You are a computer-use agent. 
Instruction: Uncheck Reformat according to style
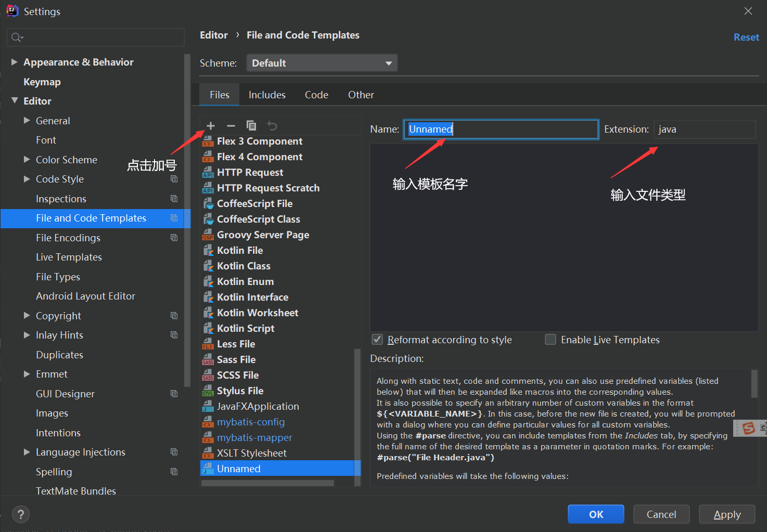coord(378,340)
